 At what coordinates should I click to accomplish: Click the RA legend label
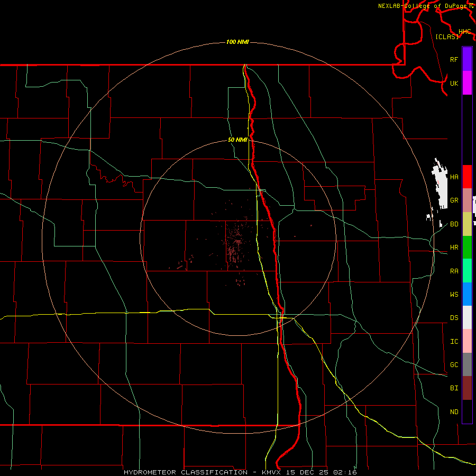tap(454, 271)
